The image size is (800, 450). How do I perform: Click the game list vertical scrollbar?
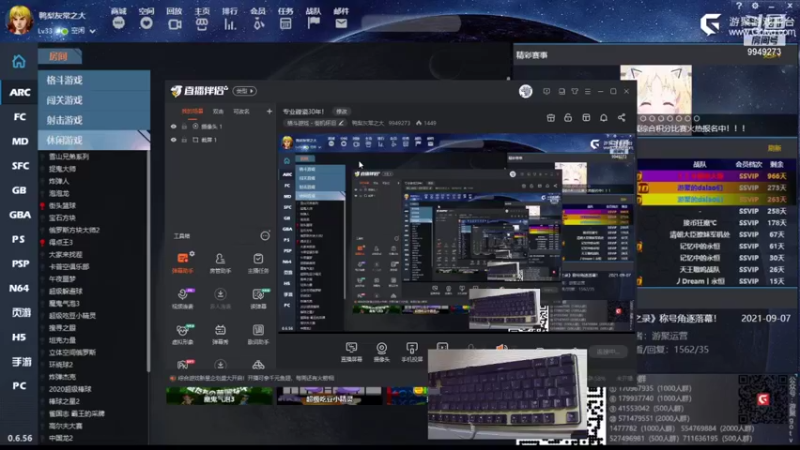click(x=148, y=260)
